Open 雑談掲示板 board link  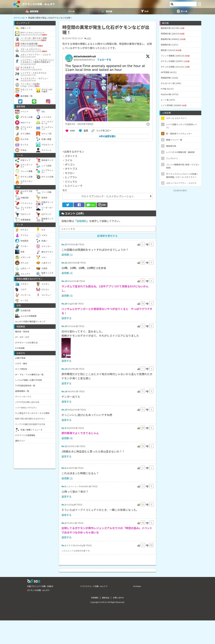point(180,28)
